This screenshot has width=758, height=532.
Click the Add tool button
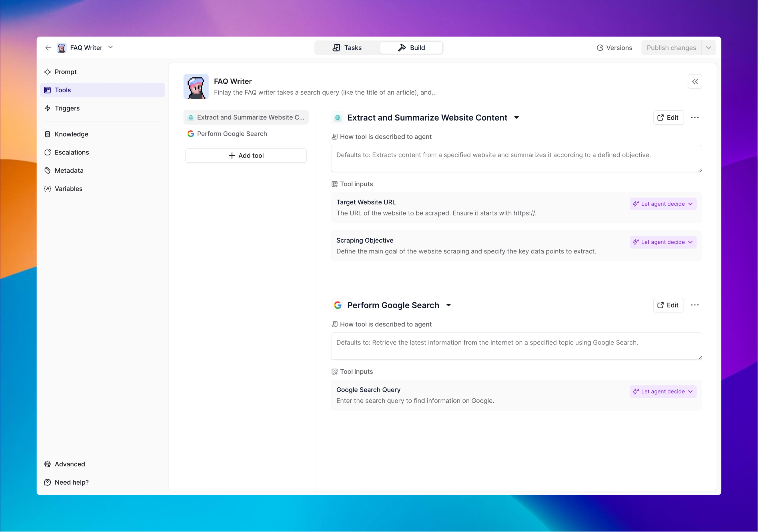click(x=246, y=156)
